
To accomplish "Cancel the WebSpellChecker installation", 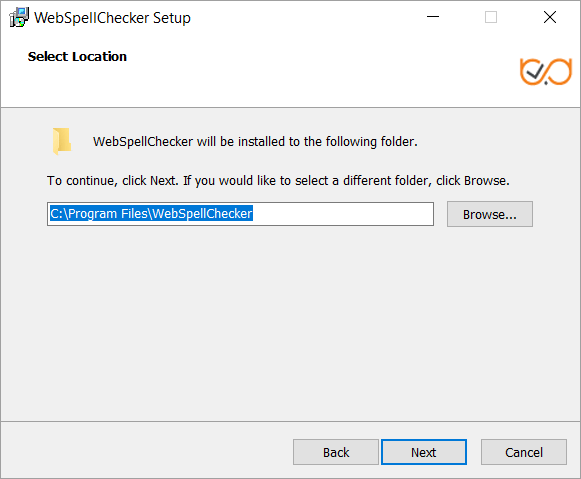I will coord(524,452).
